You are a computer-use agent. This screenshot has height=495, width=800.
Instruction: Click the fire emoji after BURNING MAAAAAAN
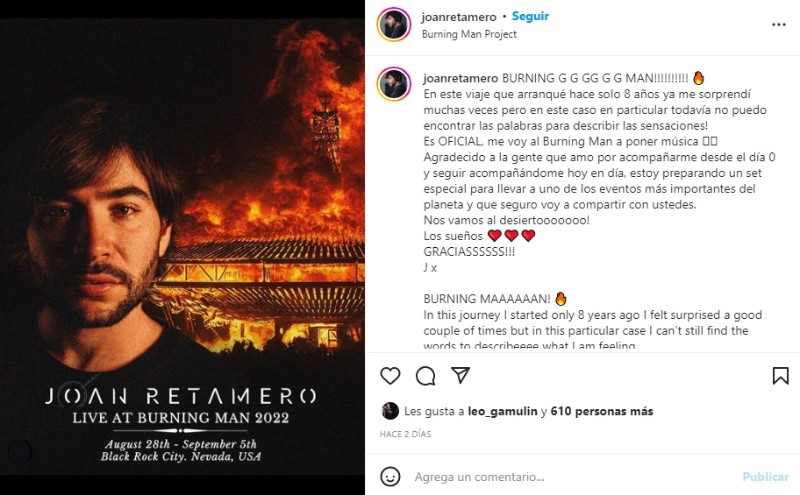click(x=561, y=299)
